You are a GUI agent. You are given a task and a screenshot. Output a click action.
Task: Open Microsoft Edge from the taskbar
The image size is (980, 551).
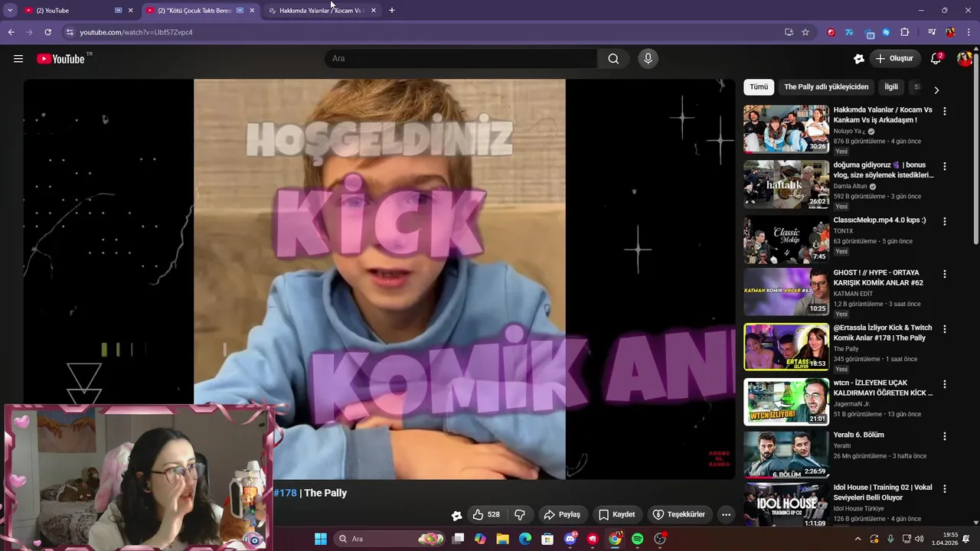tap(525, 539)
